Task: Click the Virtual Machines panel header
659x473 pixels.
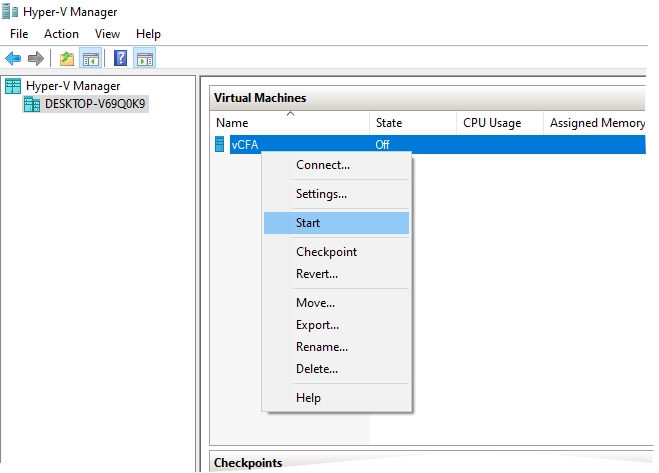Action: tap(427, 98)
